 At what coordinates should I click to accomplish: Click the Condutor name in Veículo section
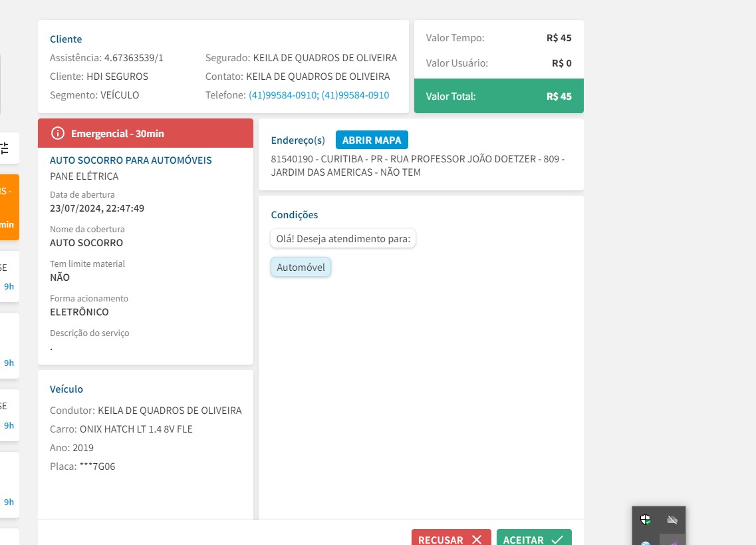coord(170,411)
